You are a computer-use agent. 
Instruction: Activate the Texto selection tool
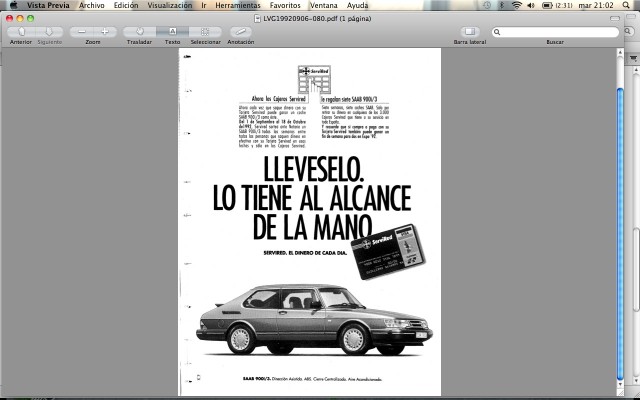coord(172,32)
